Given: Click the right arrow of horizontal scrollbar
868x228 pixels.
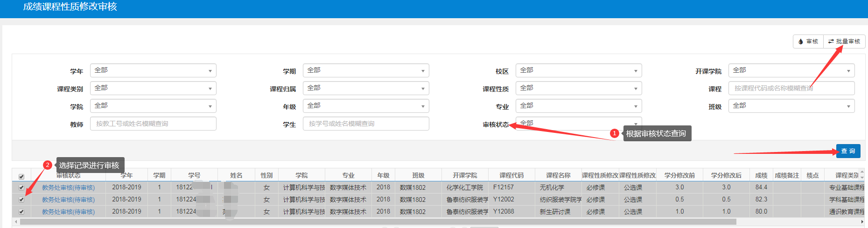Looking at the screenshot, I should click(x=862, y=222).
